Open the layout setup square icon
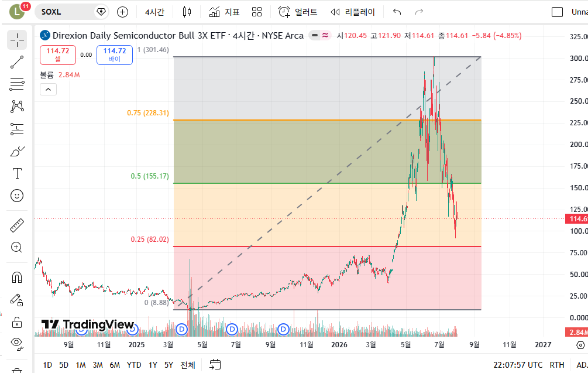 557,12
